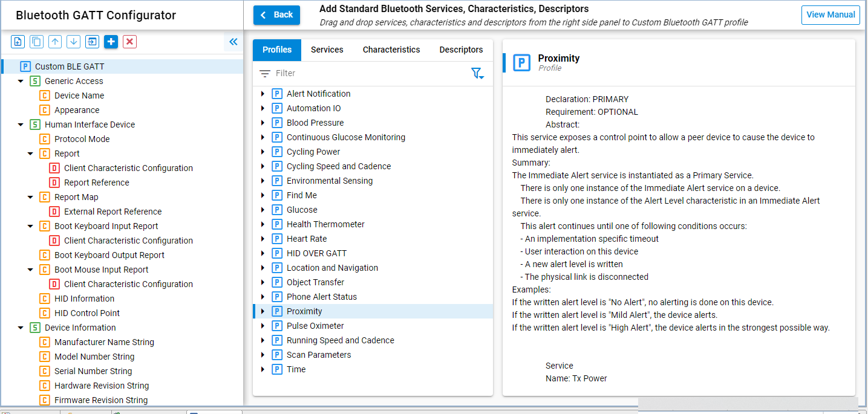Collapse the GATT tree panel with the double chevron
The width and height of the screenshot is (868, 414).
click(233, 42)
